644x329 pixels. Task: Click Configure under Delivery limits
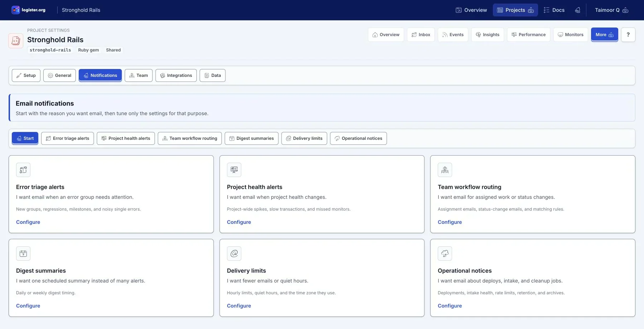pyautogui.click(x=239, y=306)
